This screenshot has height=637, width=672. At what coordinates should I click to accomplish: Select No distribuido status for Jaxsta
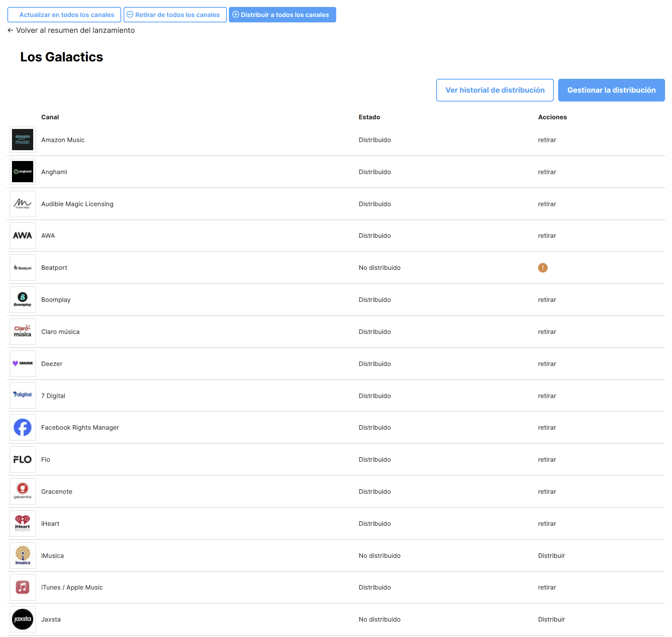[x=379, y=619]
